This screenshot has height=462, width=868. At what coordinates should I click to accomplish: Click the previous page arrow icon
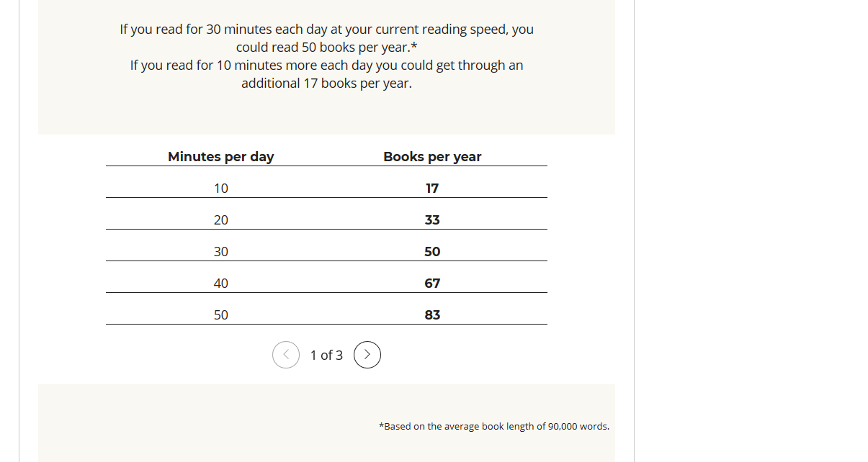click(286, 355)
